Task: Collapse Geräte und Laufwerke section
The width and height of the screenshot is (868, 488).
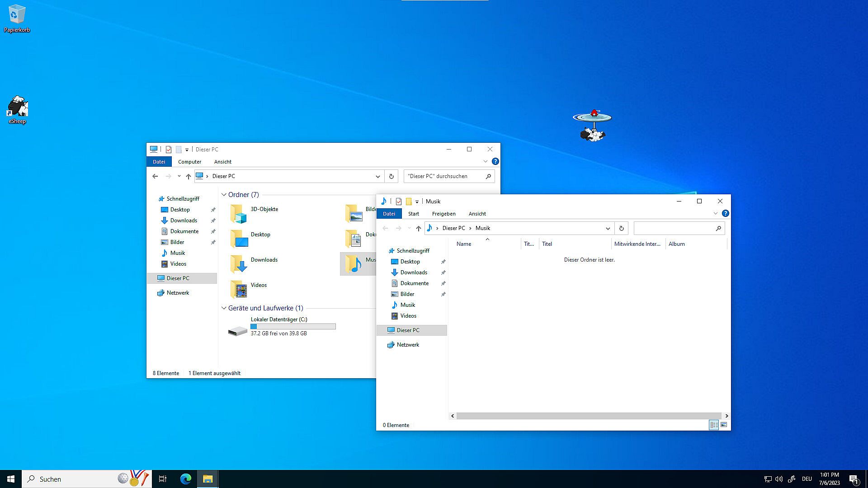Action: coord(224,308)
